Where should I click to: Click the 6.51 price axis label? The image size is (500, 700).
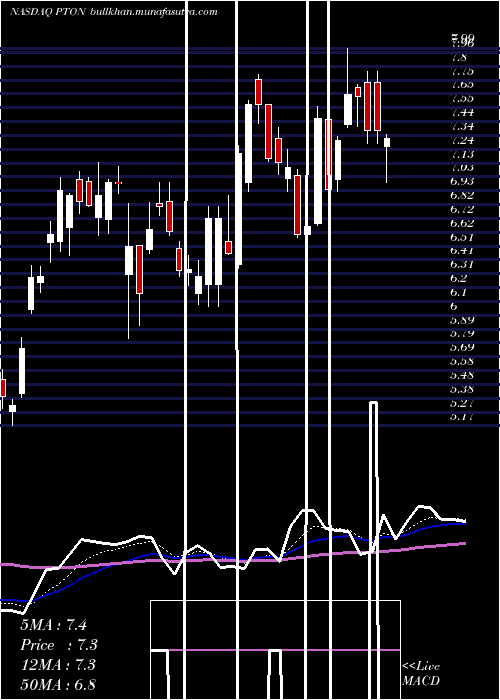(462, 237)
